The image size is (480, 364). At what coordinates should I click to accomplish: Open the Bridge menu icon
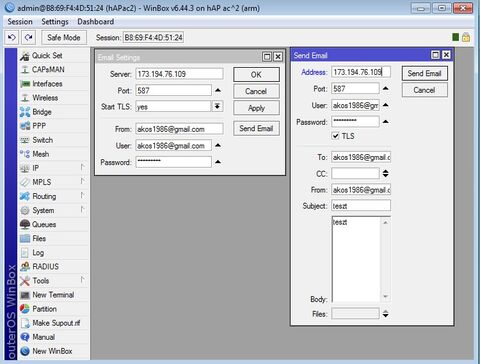point(25,112)
